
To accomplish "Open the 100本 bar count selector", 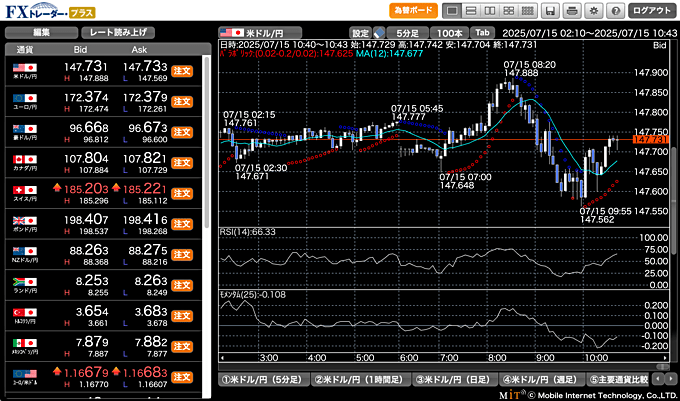I will point(449,33).
